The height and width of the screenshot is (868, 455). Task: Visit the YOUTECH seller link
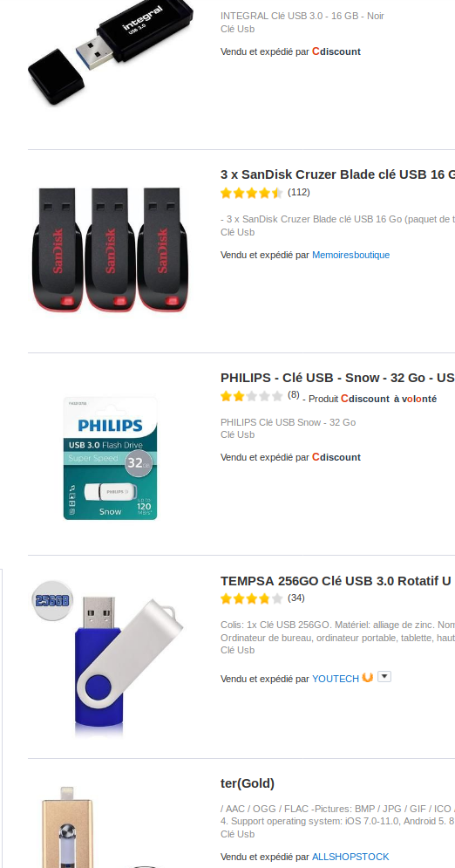(336, 679)
